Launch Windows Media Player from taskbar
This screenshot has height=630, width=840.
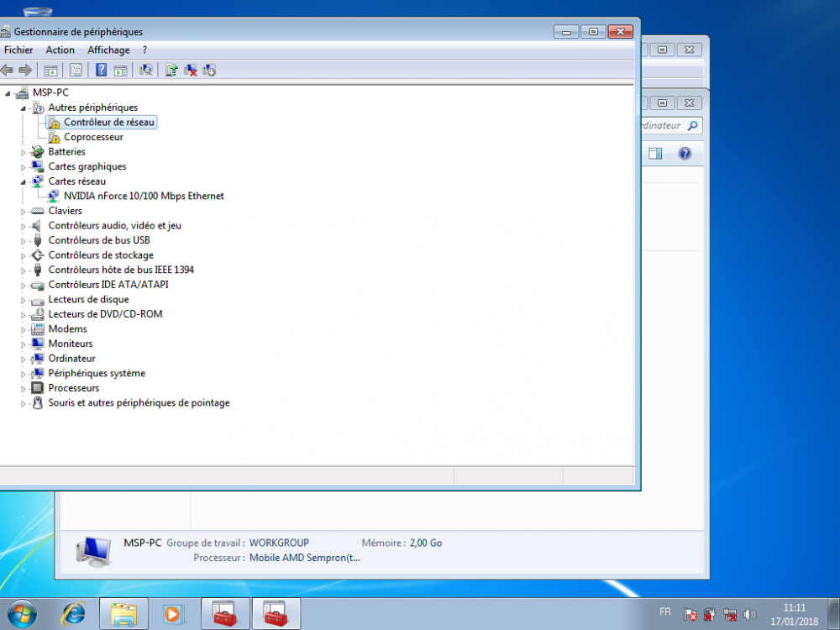(174, 614)
